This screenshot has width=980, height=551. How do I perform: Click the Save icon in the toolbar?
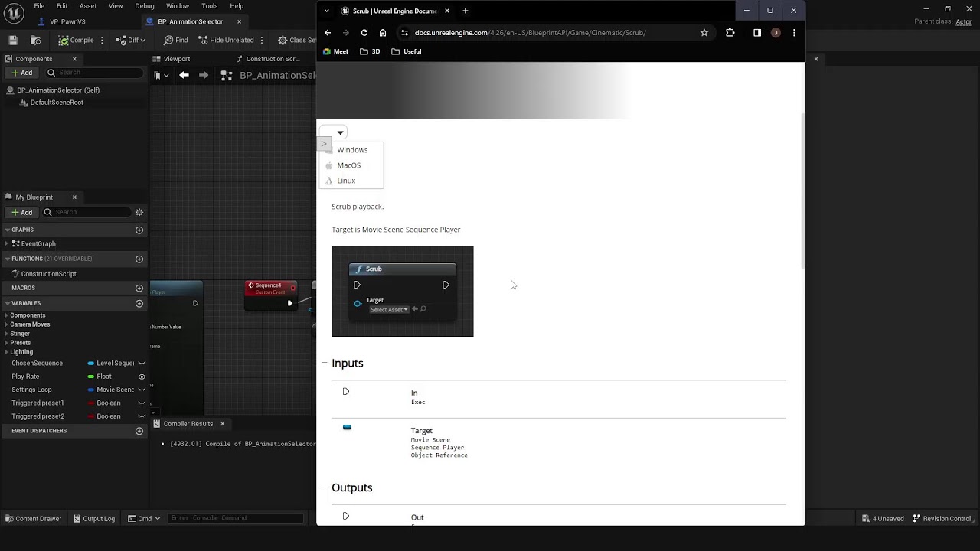click(13, 40)
